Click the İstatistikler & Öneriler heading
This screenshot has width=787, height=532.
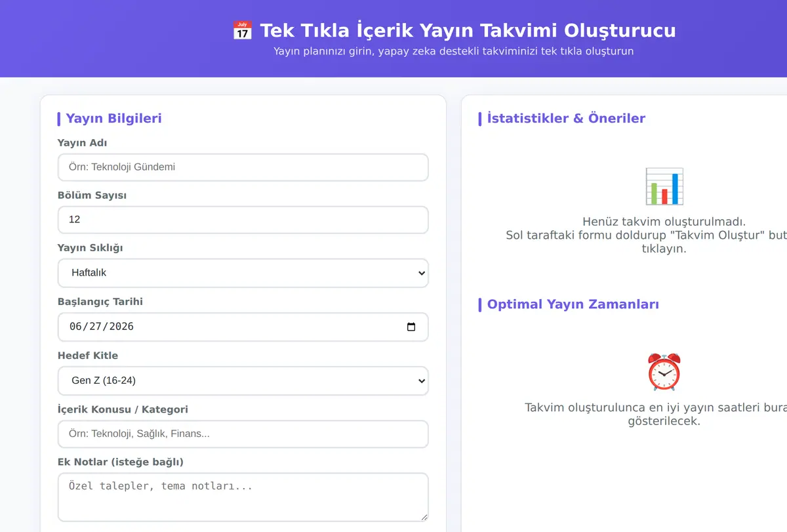tap(566, 118)
